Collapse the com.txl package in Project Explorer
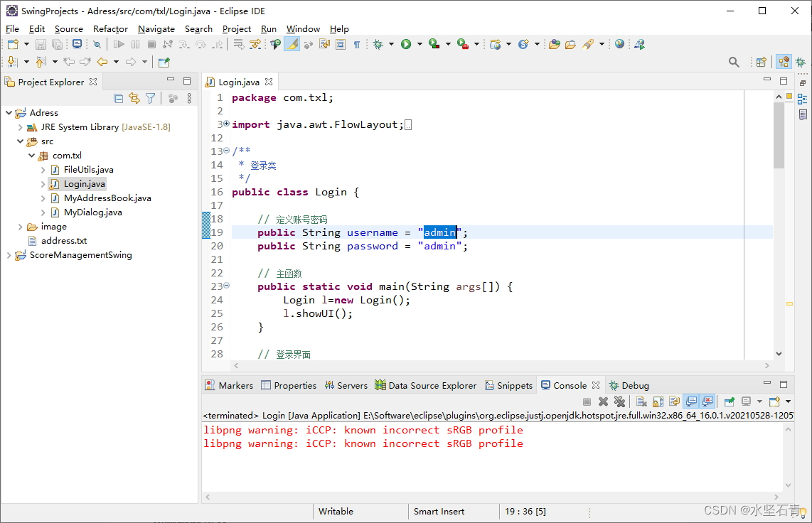This screenshot has height=523, width=812. point(31,155)
